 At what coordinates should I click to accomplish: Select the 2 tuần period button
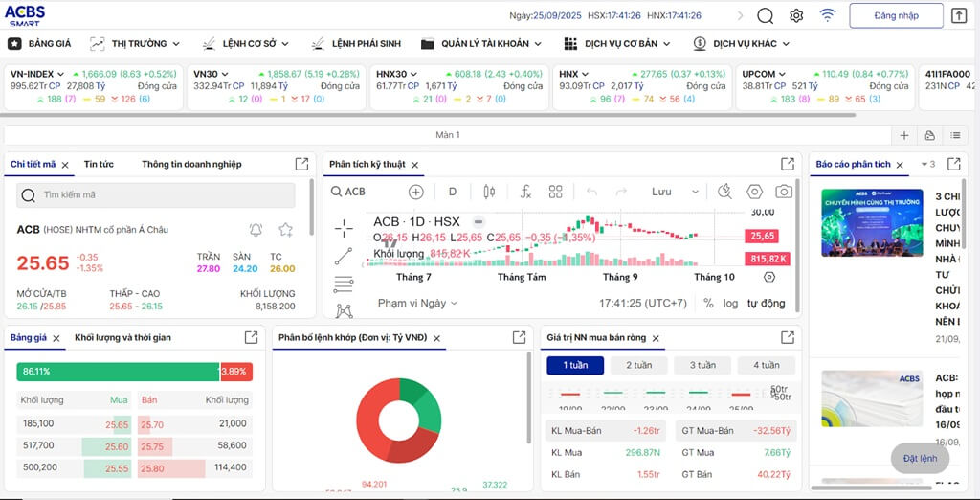[x=638, y=365]
